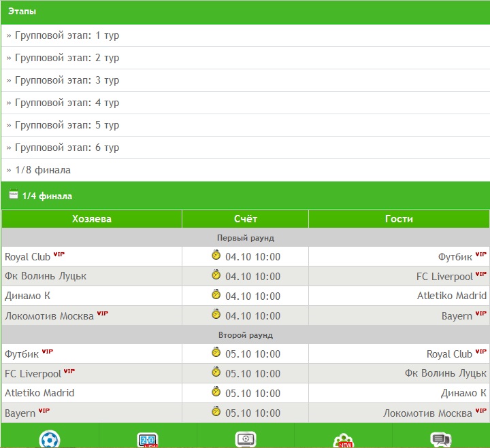This screenshot has width=490, height=448.
Task: Click the calendar icon beside 1/4 финала
Action: click(x=14, y=194)
